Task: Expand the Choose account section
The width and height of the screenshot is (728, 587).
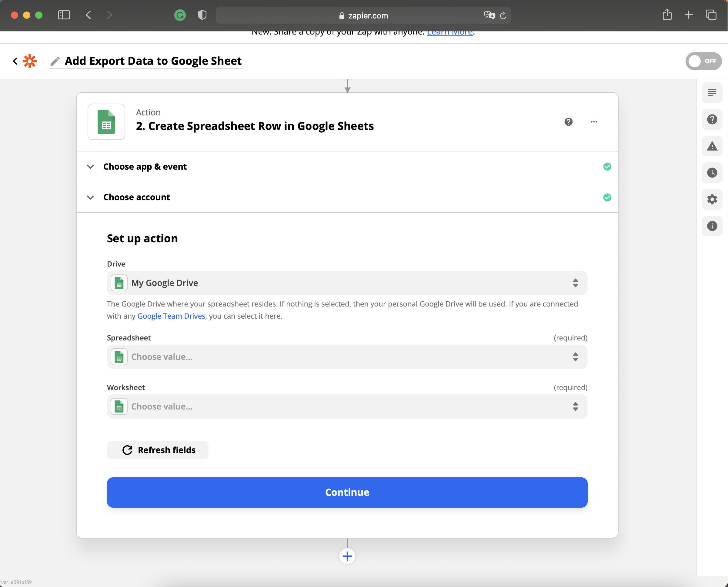Action: [136, 197]
